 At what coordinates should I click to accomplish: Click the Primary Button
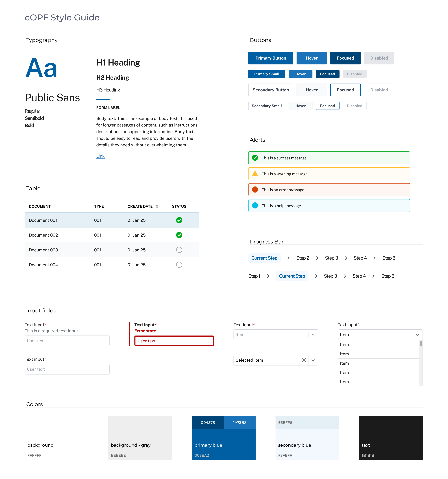click(x=271, y=58)
